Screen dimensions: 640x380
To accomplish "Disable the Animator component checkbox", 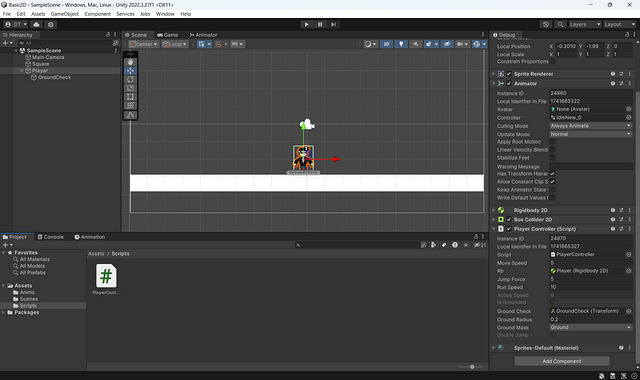I will pos(509,83).
